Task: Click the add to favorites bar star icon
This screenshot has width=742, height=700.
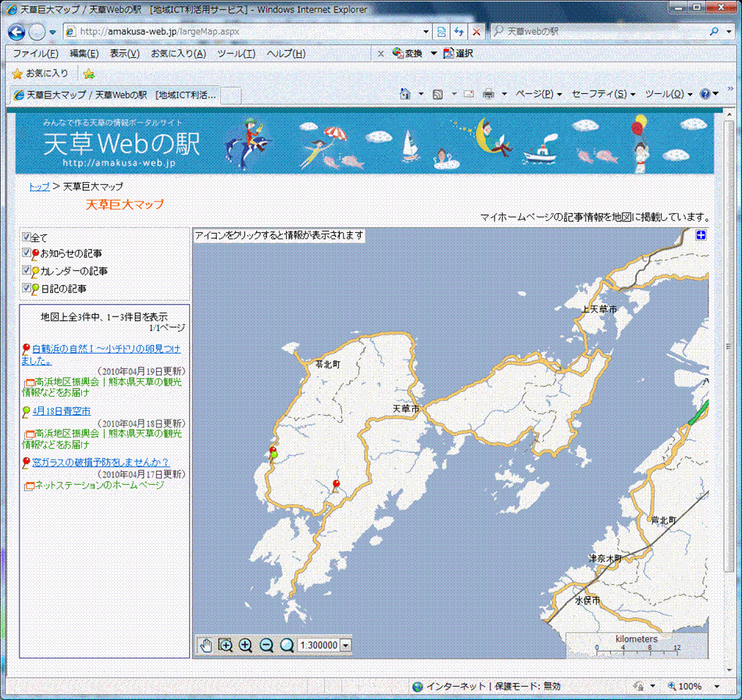Action: pyautogui.click(x=88, y=74)
